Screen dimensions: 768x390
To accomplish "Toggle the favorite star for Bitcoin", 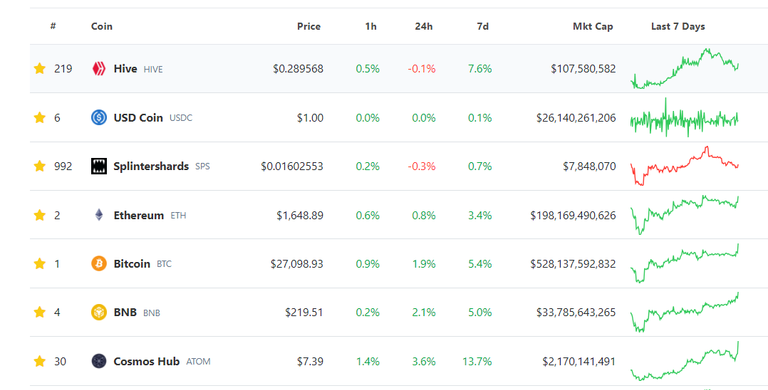I will [x=40, y=264].
